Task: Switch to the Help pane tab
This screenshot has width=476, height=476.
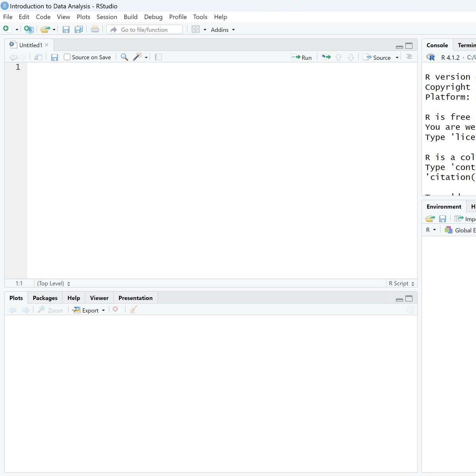Action: point(73,298)
